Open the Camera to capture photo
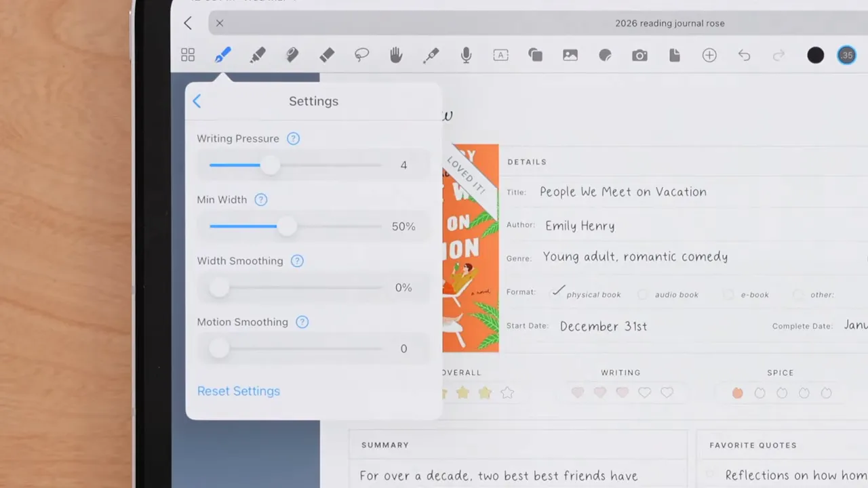868x488 pixels. point(639,56)
